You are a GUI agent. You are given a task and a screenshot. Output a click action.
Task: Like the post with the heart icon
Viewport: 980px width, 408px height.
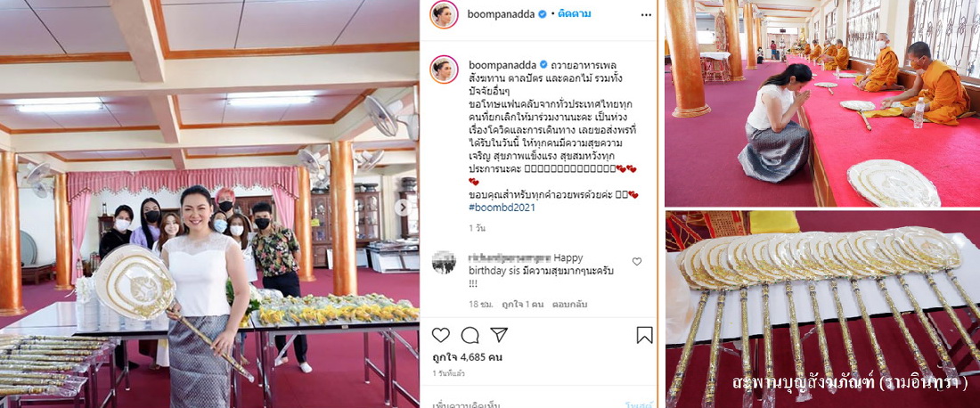441,335
